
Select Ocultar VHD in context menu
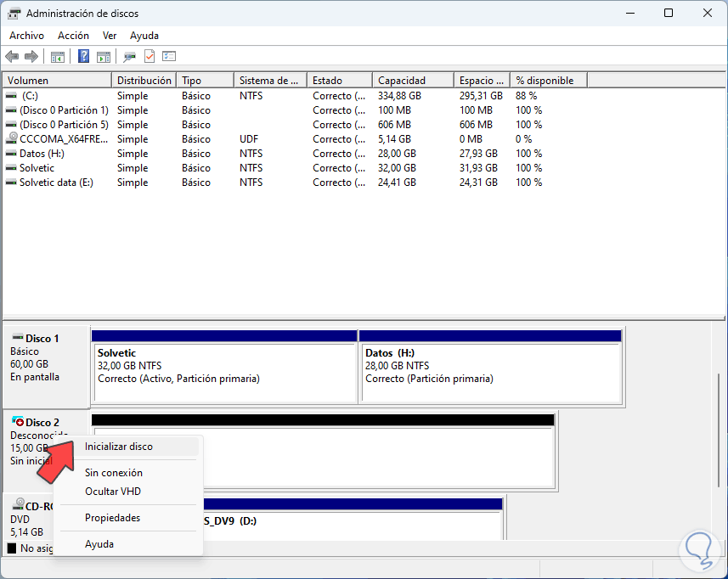(128, 492)
